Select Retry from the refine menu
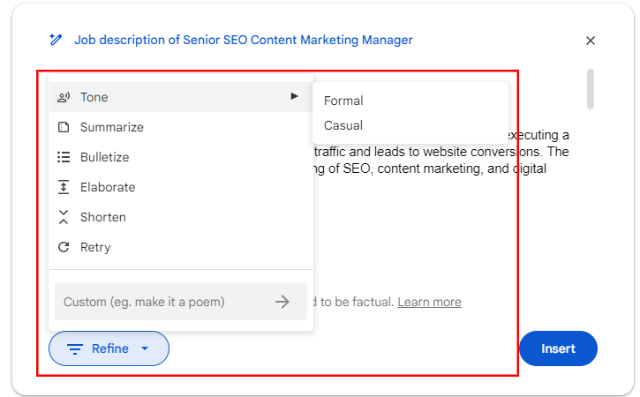Viewport: 640px width, 397px height. [x=180, y=247]
